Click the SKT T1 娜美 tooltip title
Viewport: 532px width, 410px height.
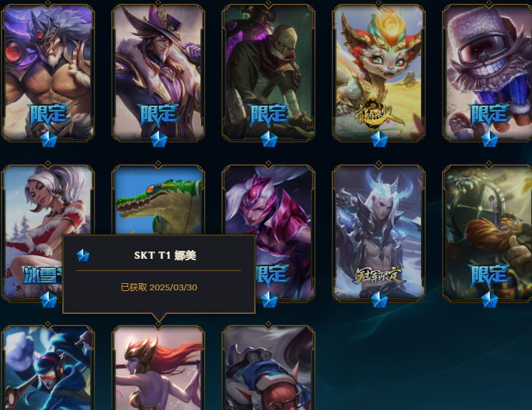tap(165, 255)
